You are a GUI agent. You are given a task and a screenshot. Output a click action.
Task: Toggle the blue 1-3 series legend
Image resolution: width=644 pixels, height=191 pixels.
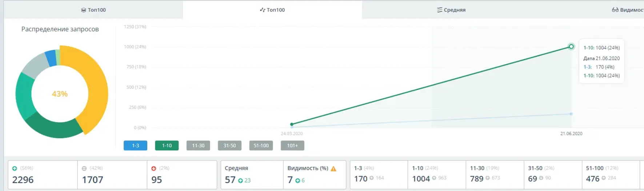pos(135,146)
